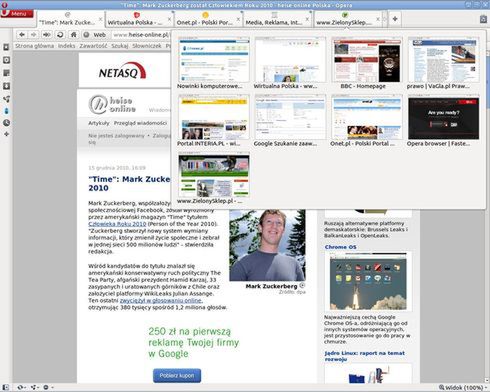This screenshot has width=490, height=392.
Task: Open Opera Unite dropdown in status bar
Action: [x=34, y=387]
